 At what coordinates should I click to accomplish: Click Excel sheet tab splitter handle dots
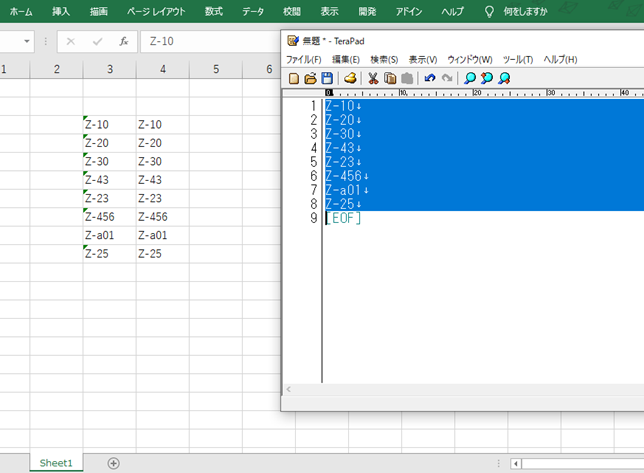click(498, 464)
